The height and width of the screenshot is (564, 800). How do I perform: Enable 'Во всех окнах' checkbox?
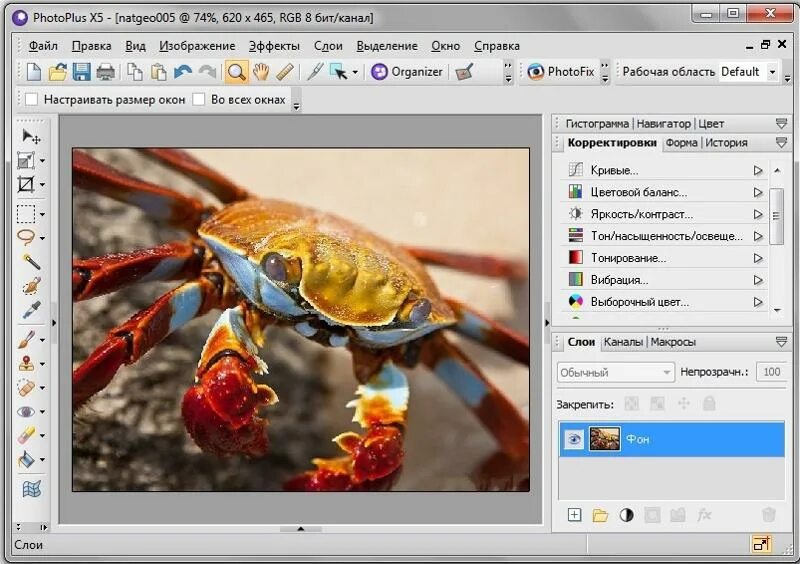(198, 99)
